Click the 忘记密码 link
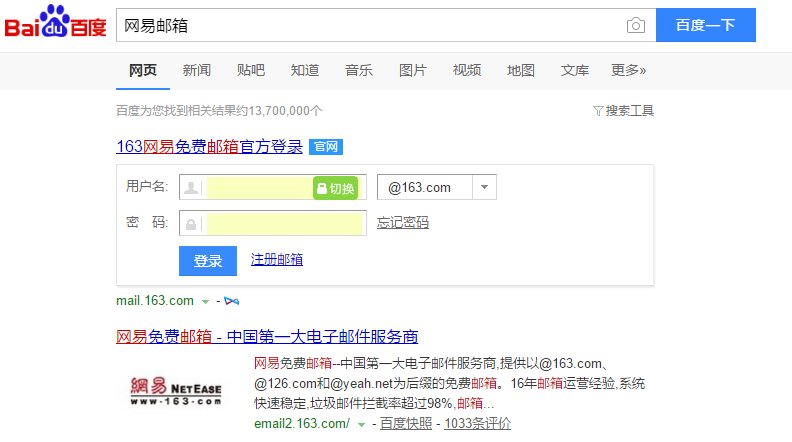The height and width of the screenshot is (442, 792). [403, 222]
